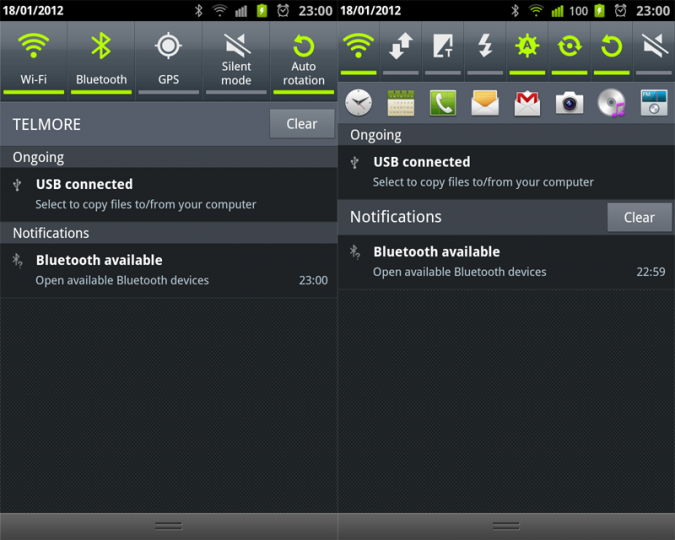Open the FM Radio app shortcut

[x=654, y=103]
